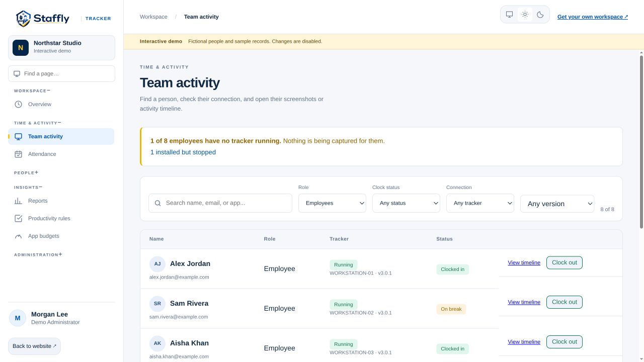Open the Team activity page
This screenshot has width=644, height=362.
61,136
